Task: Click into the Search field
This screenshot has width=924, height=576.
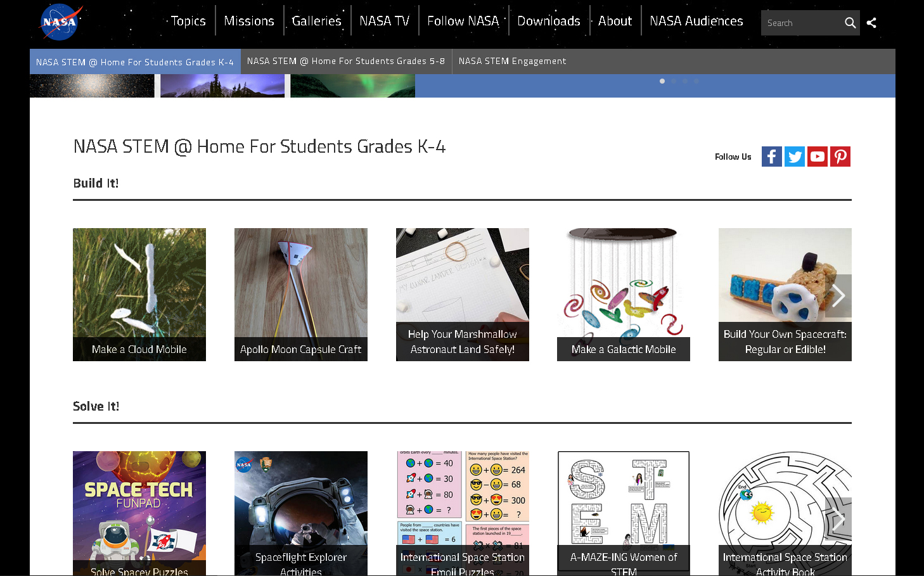Action: click(801, 23)
